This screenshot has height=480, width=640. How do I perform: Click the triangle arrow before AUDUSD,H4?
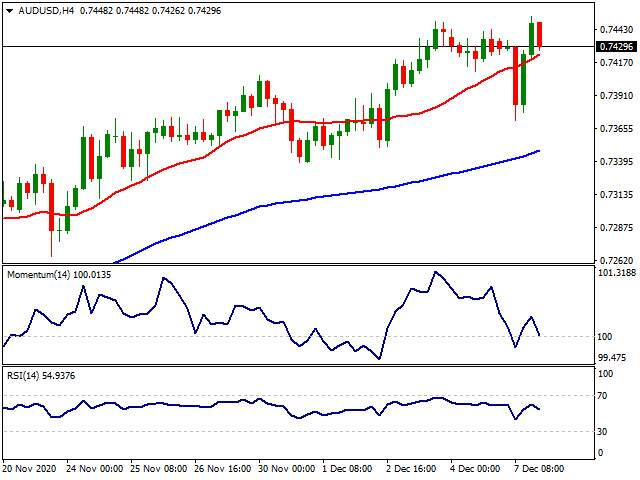(x=9, y=11)
